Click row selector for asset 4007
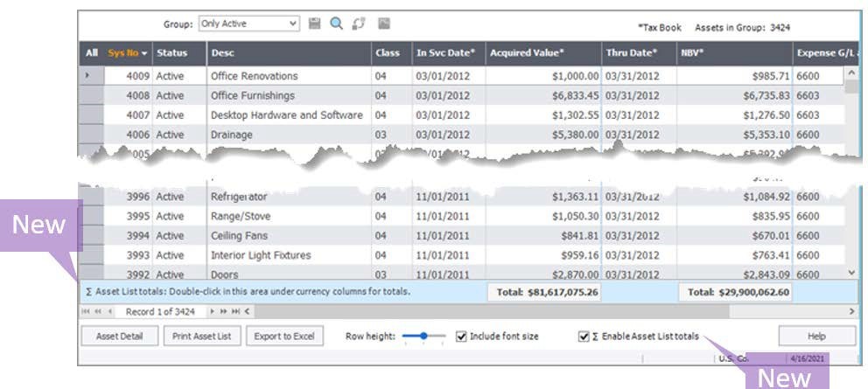This screenshot has width=868, height=389. tap(91, 115)
